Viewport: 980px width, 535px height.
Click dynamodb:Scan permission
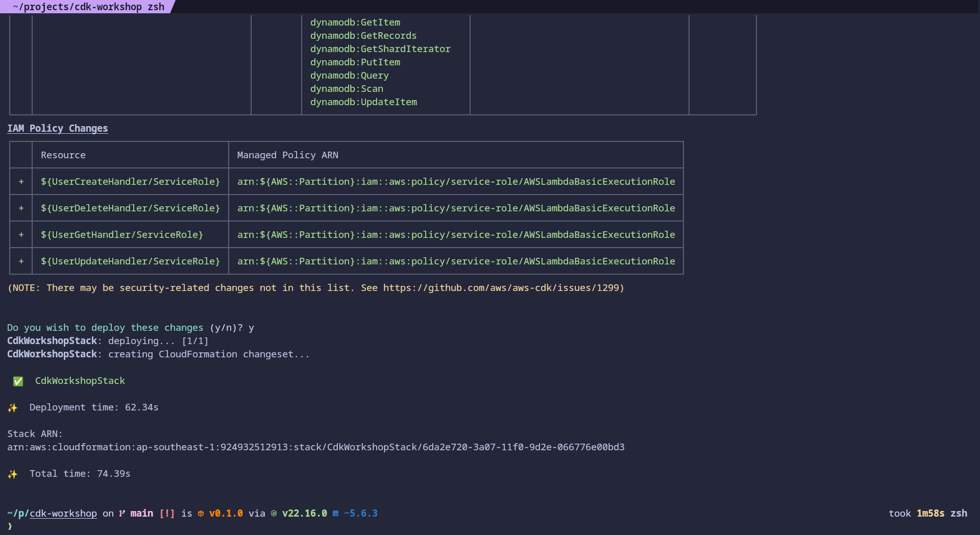[347, 89]
